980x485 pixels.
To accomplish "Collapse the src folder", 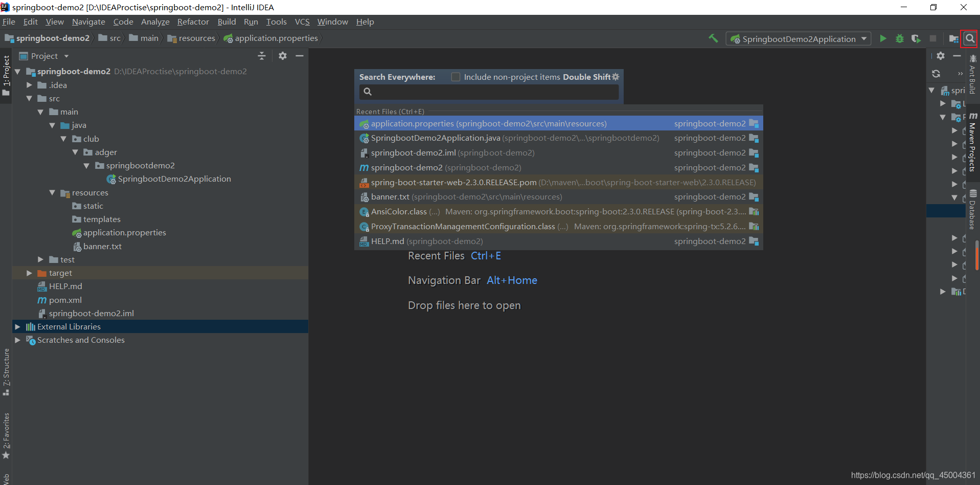I will point(29,98).
